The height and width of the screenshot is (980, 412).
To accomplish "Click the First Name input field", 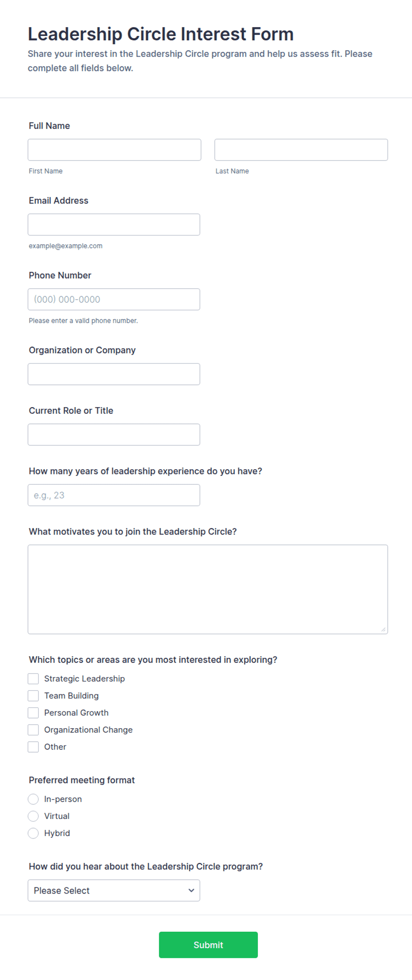I will (114, 150).
